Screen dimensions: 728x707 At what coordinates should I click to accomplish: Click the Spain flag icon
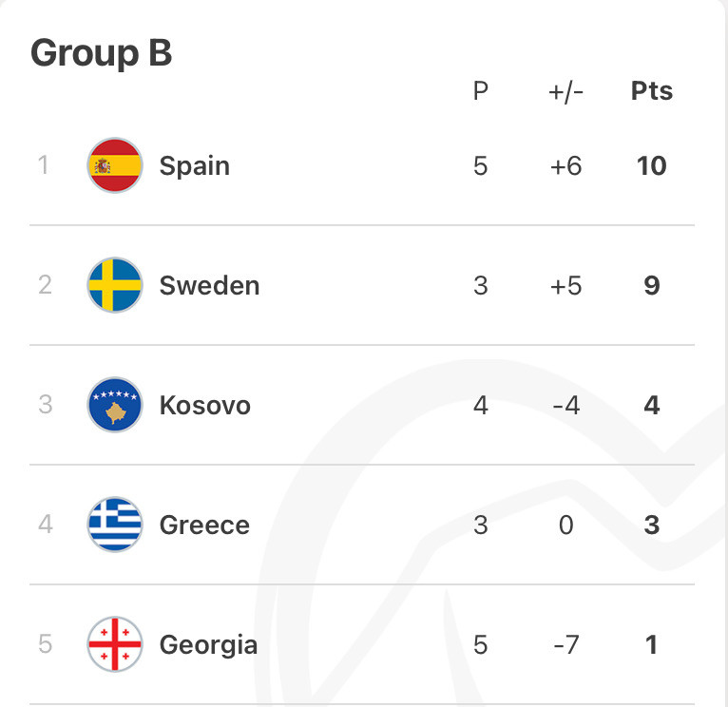point(115,165)
